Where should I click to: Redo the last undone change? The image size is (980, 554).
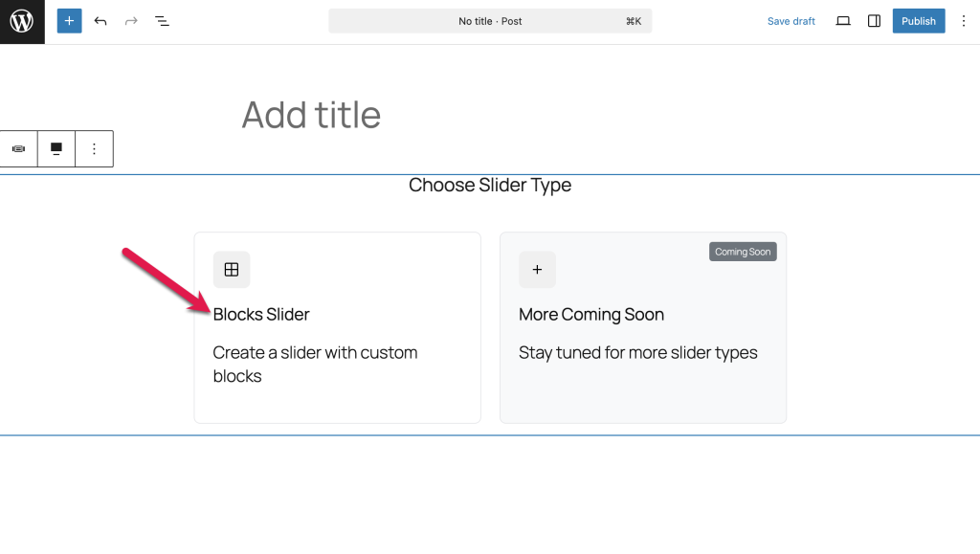pos(131,21)
